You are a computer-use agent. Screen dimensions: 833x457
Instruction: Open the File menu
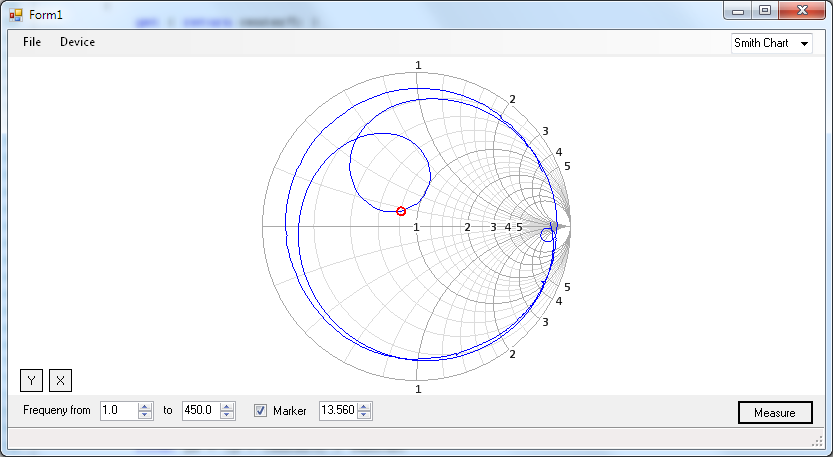pos(32,42)
